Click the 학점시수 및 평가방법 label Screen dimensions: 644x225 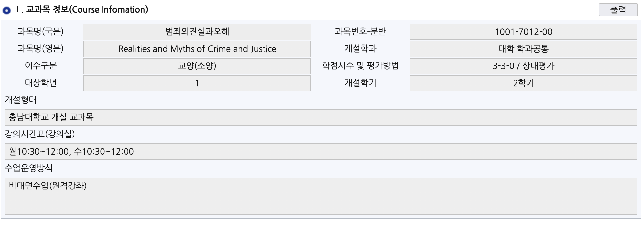coord(360,66)
